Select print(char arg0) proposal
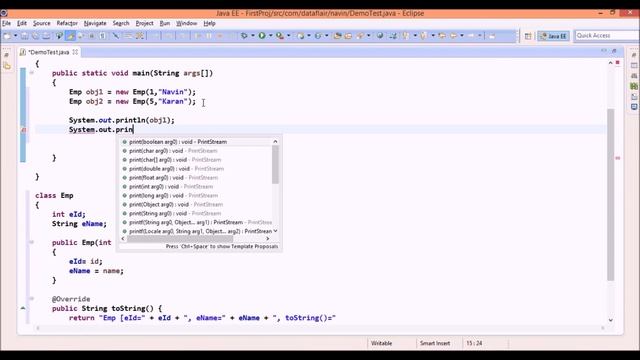The image size is (640, 360). (x=196, y=151)
